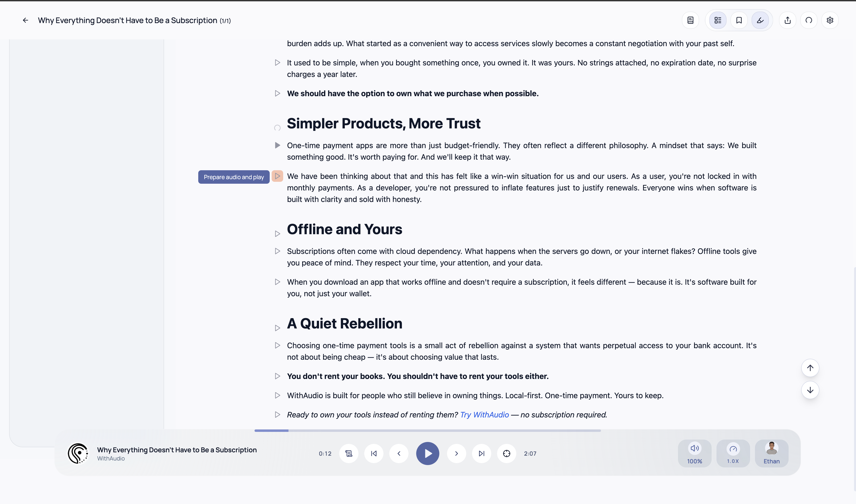Click the scroll/transcript icon in player
The height and width of the screenshot is (504, 856).
tap(349, 454)
